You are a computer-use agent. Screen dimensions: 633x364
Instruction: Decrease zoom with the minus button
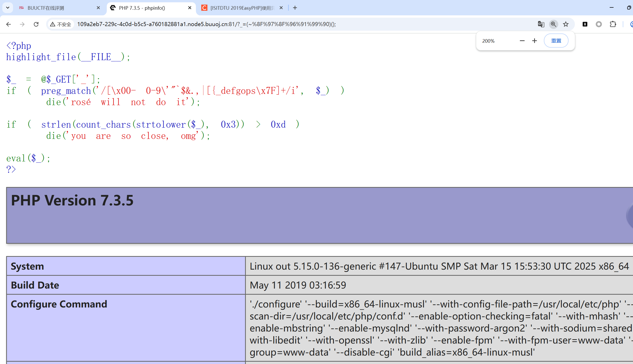(x=522, y=41)
